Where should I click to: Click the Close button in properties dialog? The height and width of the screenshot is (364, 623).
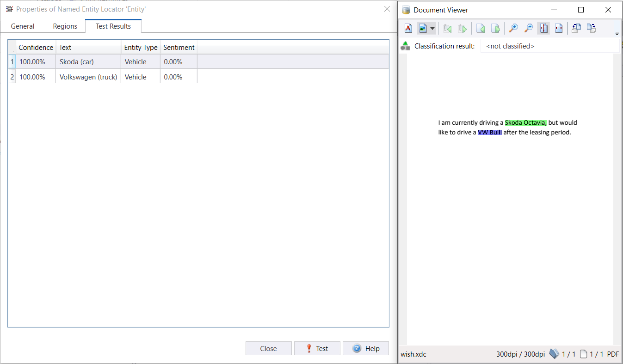click(x=268, y=349)
